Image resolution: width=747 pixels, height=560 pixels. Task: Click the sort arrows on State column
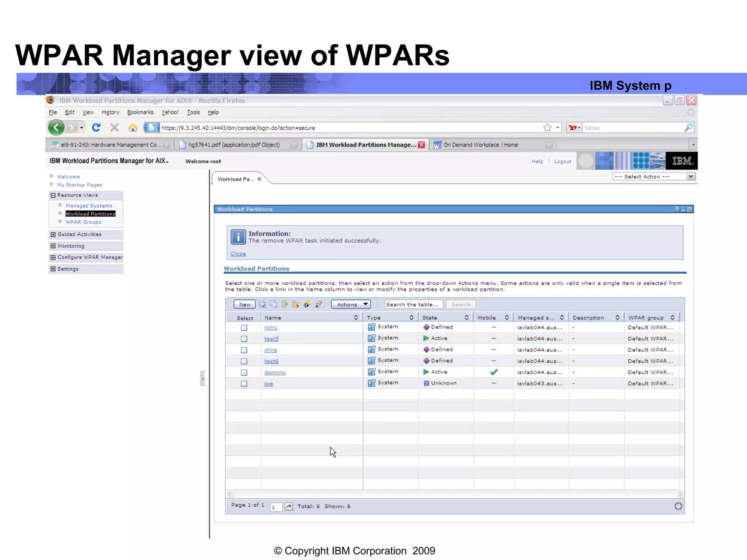[x=467, y=318]
